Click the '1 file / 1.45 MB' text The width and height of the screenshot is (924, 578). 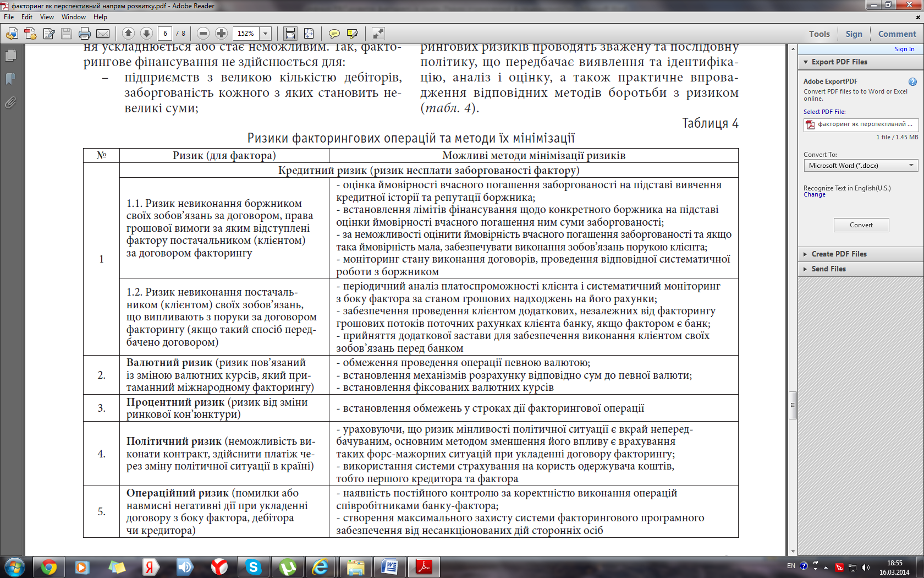point(897,137)
